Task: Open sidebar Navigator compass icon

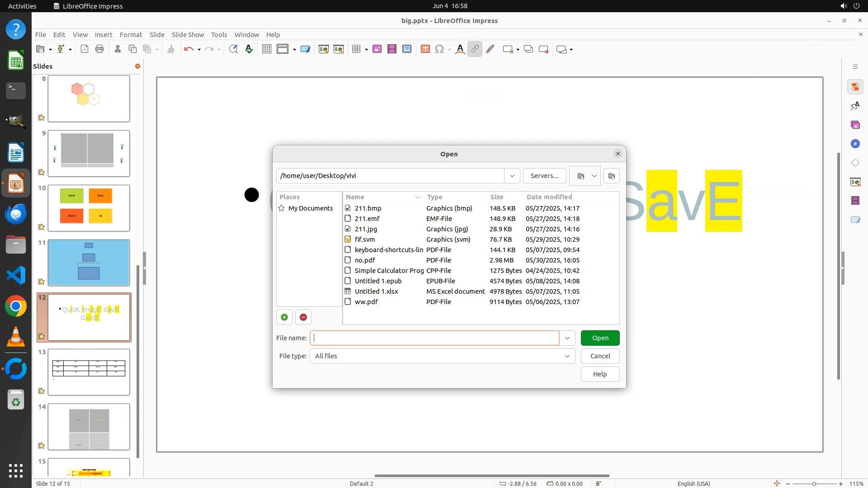Action: click(855, 144)
